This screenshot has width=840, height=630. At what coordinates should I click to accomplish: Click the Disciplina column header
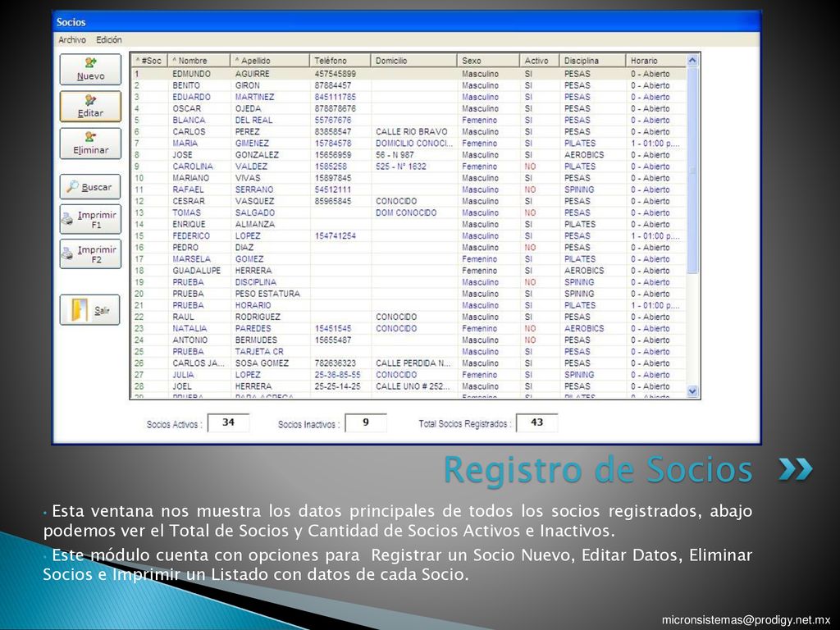pos(592,61)
